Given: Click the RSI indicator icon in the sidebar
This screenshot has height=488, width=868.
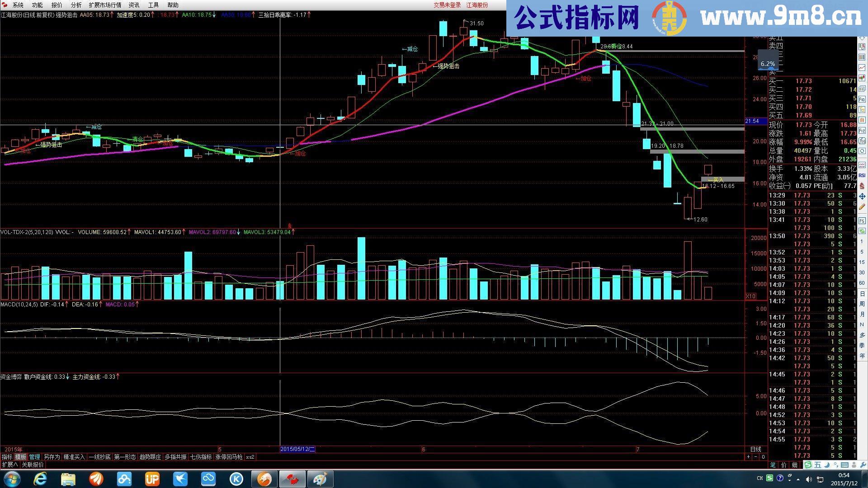Looking at the screenshot, I should [862, 175].
